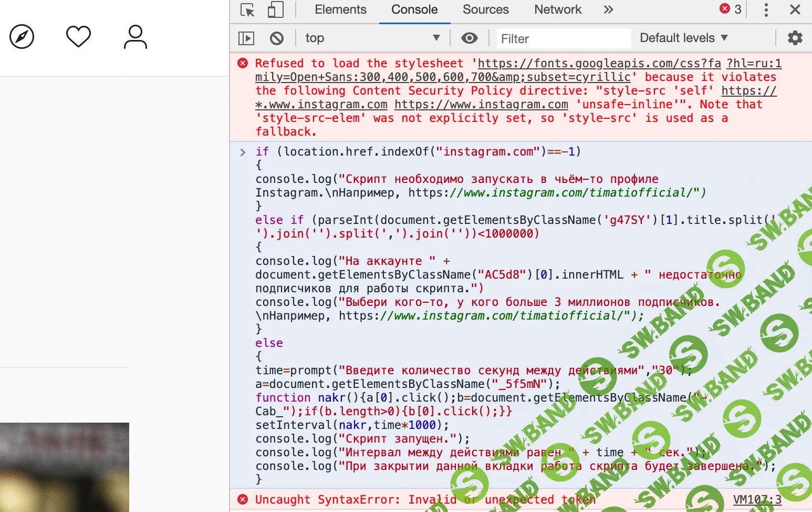Screen dimensions: 812x512
Task: Activate the inspect element picker
Action: [x=247, y=10]
